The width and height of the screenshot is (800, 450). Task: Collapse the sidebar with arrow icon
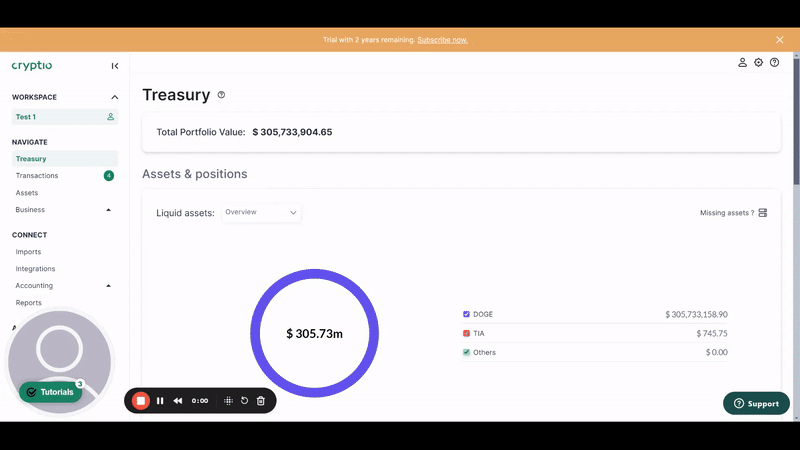115,66
